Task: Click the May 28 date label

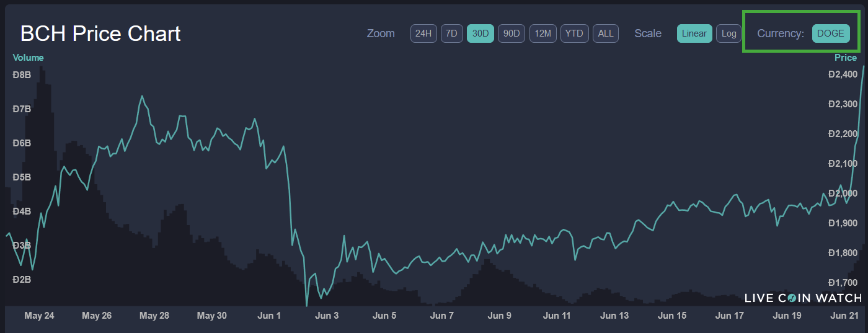Action: (154, 316)
